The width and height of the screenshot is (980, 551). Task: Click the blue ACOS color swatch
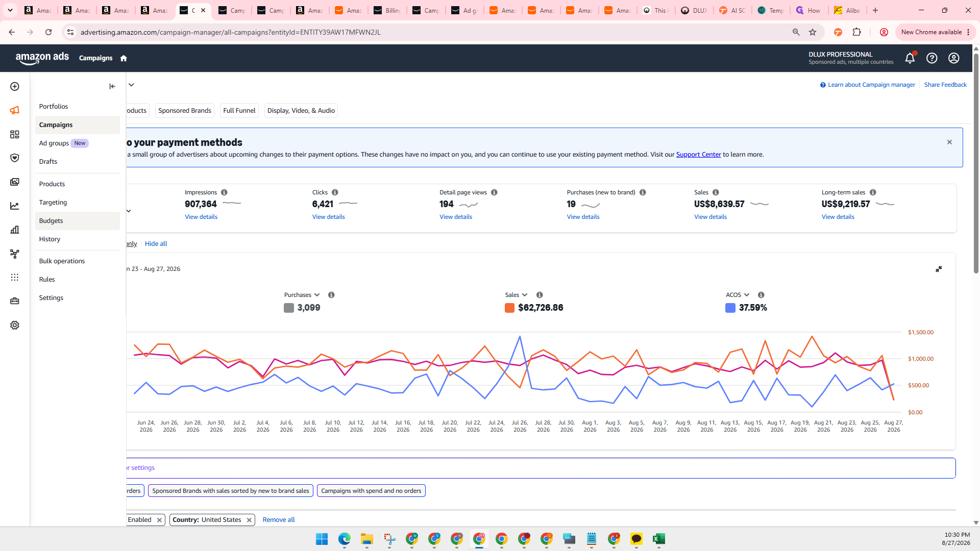pos(730,308)
